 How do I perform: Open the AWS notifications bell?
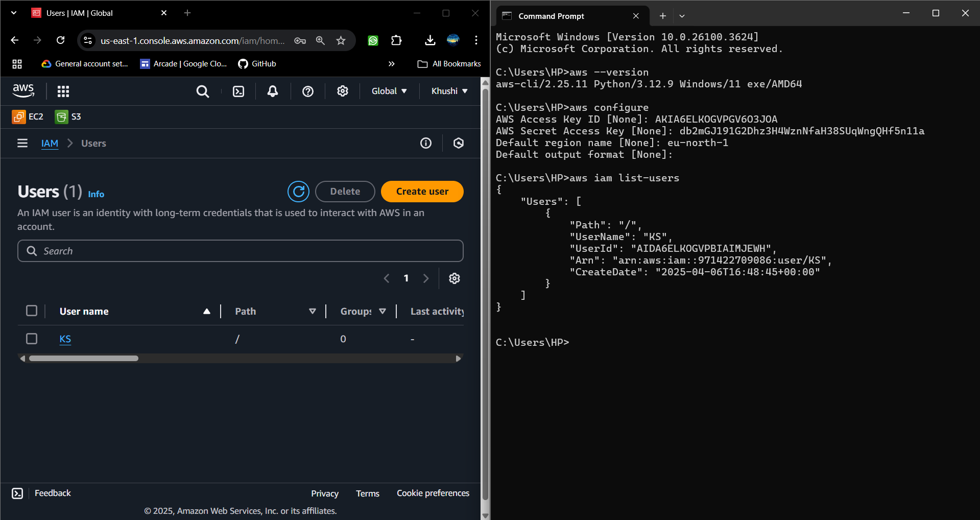273,91
